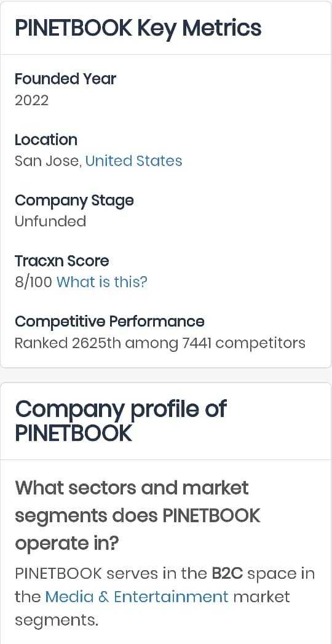Select the Company Stage label

(x=74, y=201)
